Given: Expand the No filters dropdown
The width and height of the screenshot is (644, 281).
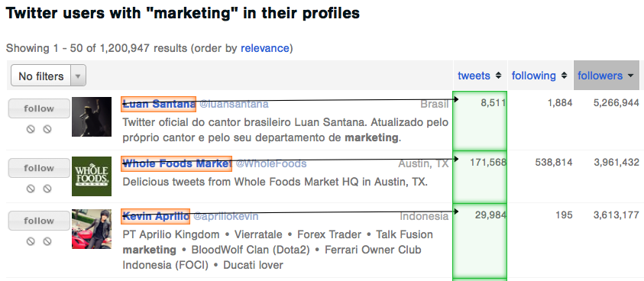Looking at the screenshot, I should coord(48,76).
